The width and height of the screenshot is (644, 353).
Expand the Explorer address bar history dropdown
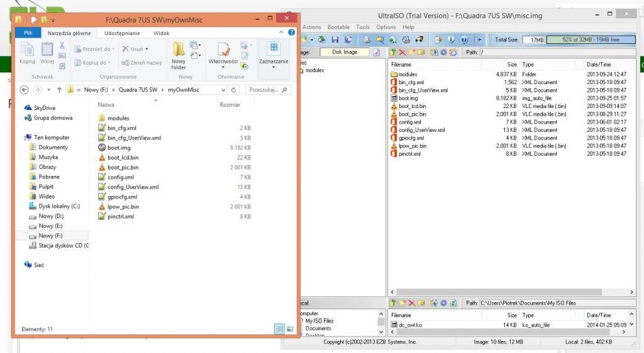223,90
